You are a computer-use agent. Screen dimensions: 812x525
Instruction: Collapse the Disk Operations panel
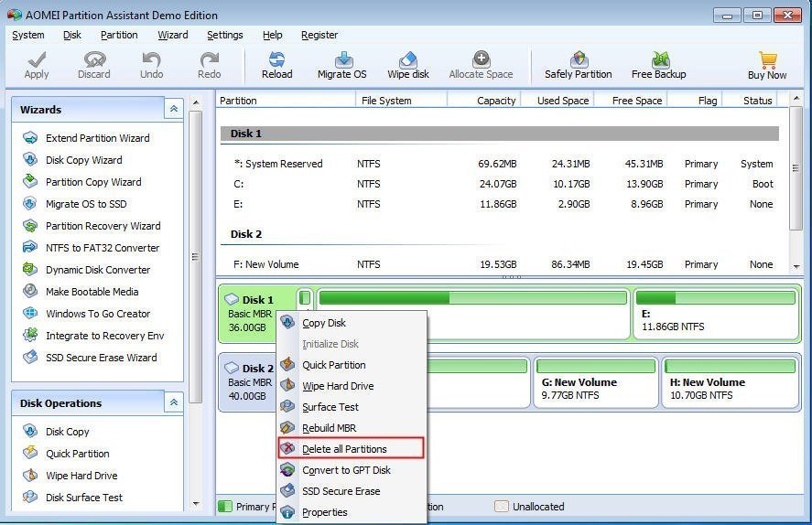[x=174, y=402]
